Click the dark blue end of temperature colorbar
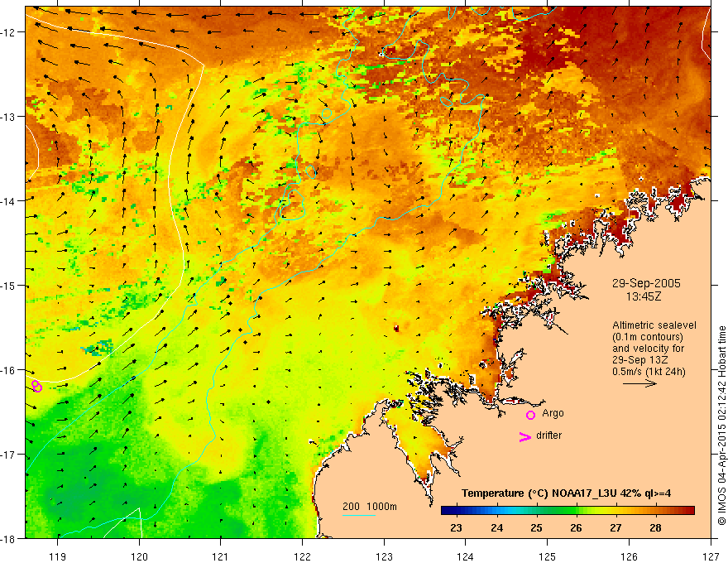 point(448,511)
